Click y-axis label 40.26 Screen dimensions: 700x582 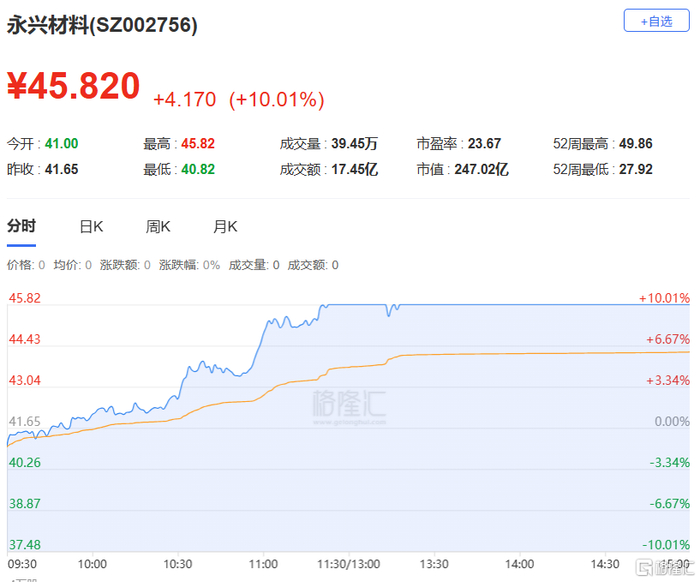pos(25,462)
